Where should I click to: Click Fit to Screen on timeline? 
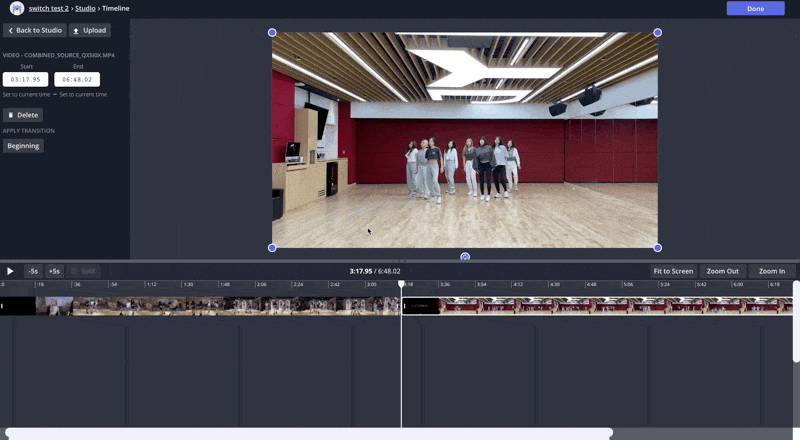pyautogui.click(x=673, y=271)
